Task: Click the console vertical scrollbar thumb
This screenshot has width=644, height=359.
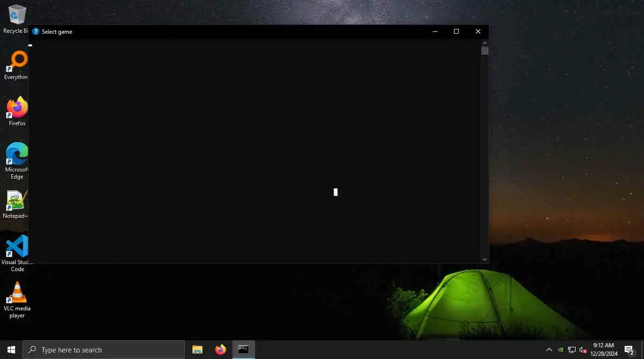Action: pos(485,51)
